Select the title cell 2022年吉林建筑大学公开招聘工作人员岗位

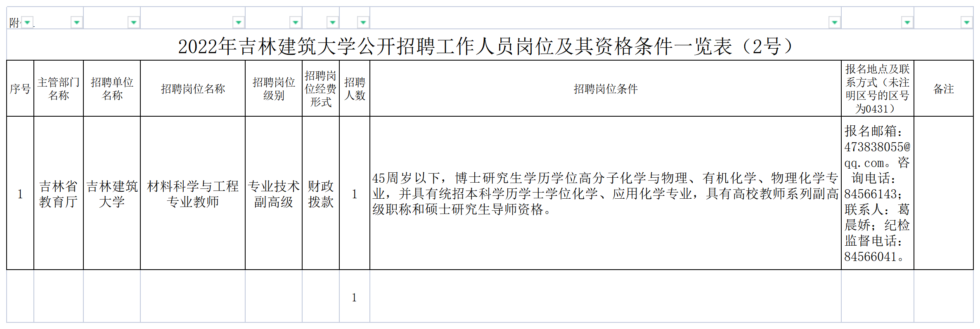pos(490,45)
